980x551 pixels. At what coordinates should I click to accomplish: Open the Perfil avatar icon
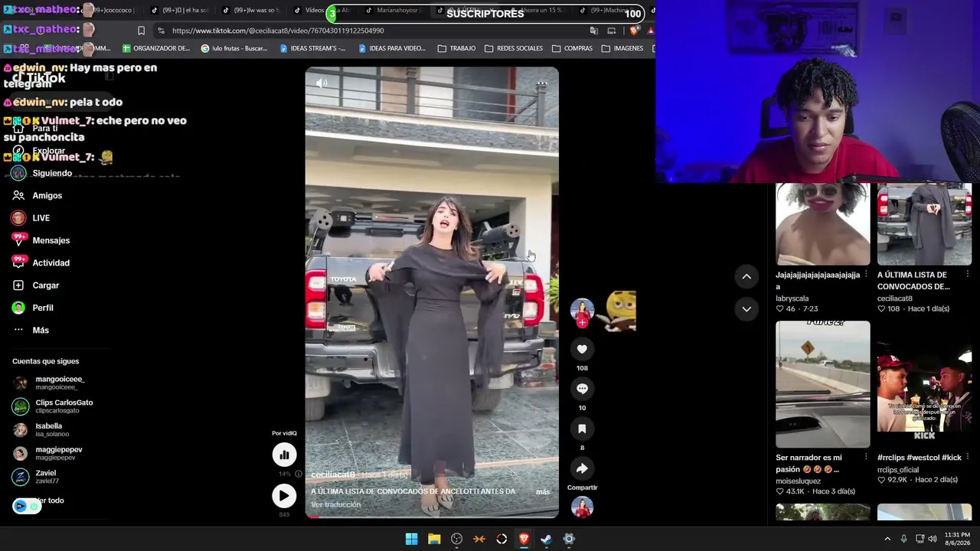tap(18, 308)
